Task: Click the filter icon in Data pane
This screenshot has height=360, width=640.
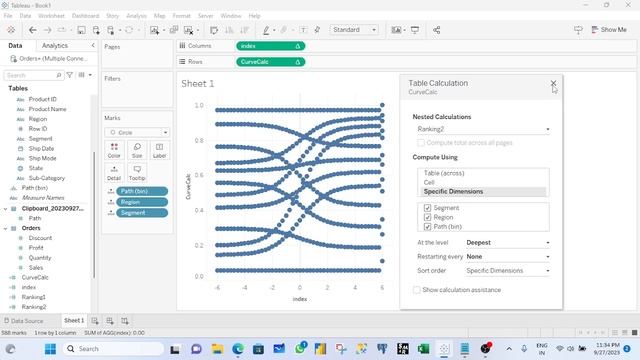Action: pos(70,75)
